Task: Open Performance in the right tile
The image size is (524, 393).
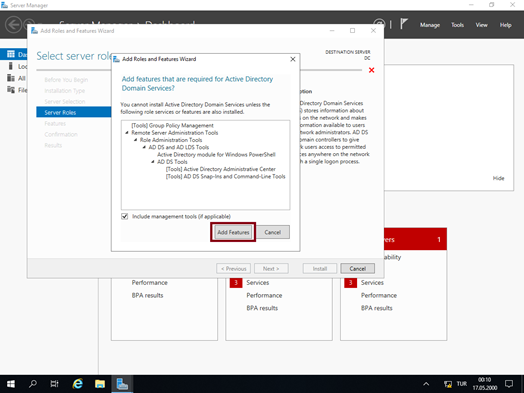Action: (379, 295)
